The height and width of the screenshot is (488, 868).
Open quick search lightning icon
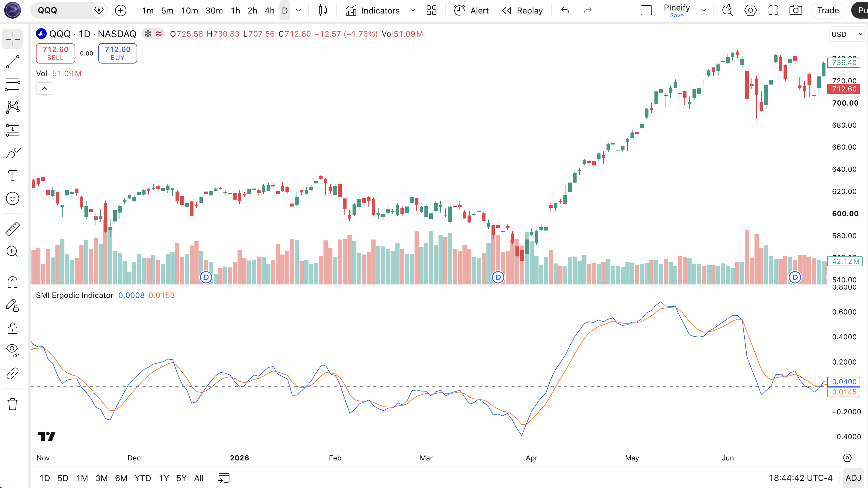pos(728,10)
